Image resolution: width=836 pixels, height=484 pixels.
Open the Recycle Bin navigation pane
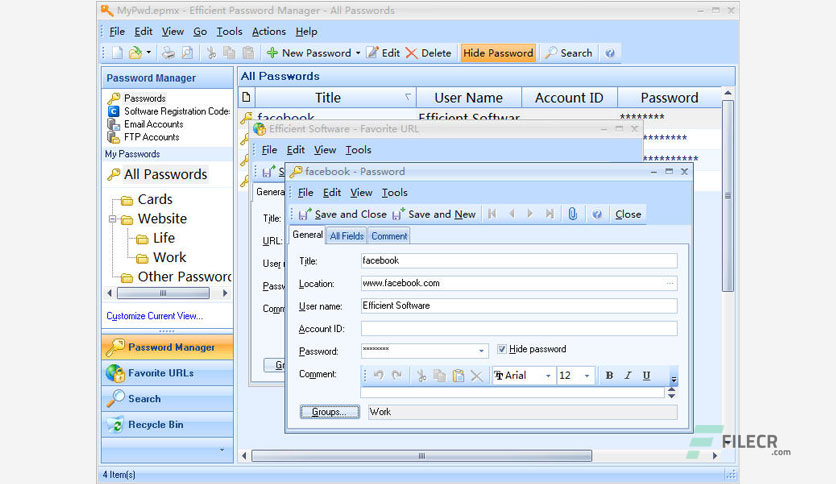coord(167,425)
